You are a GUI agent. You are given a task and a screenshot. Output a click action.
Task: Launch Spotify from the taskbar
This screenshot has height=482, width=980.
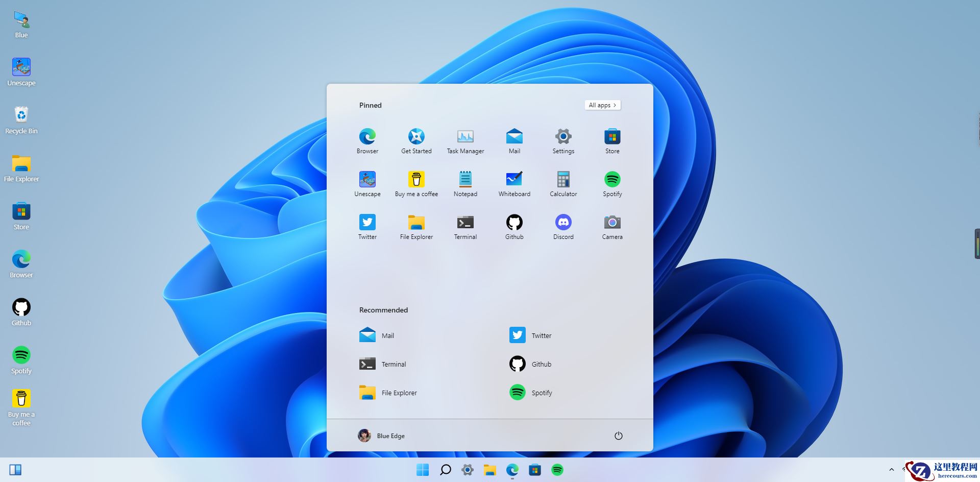[x=557, y=470]
